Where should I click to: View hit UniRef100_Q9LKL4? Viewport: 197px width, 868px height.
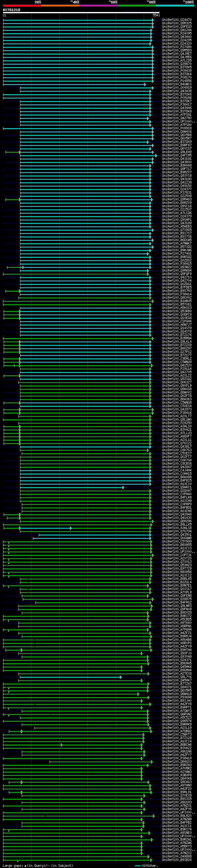click(177, 342)
